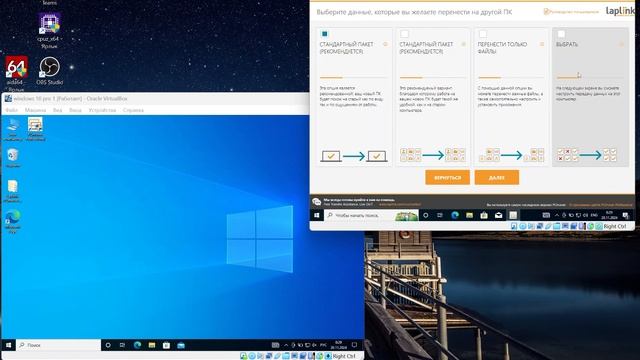Uncheck the checked СТАНДАРТНЫЙ ПАКЕТ checkbox
640x360 pixels.
[x=325, y=33]
